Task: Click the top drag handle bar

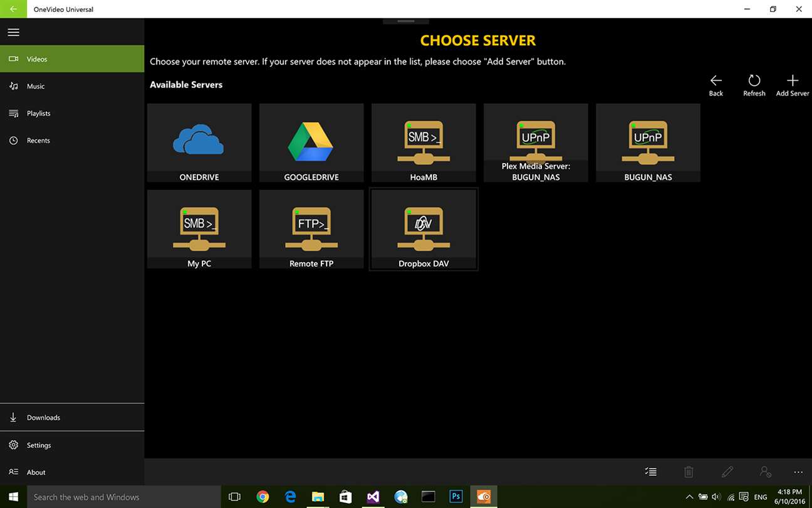Action: [406, 21]
